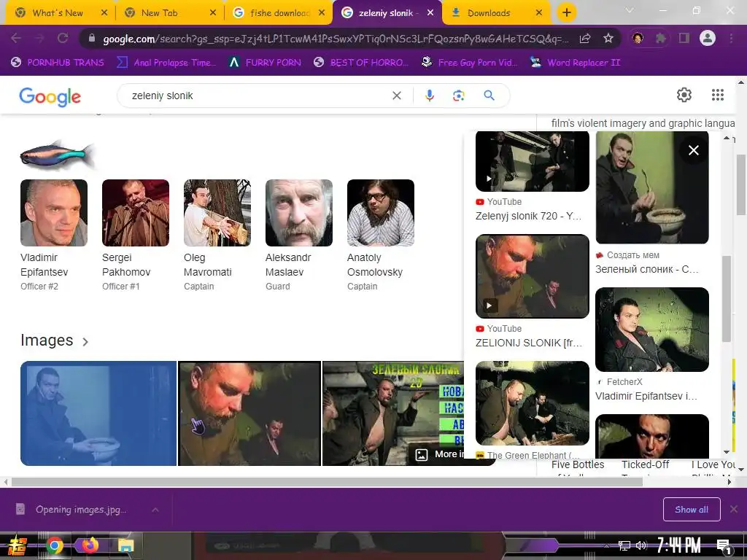
Task: Start voice search with the microphone icon
Action: [x=429, y=96]
